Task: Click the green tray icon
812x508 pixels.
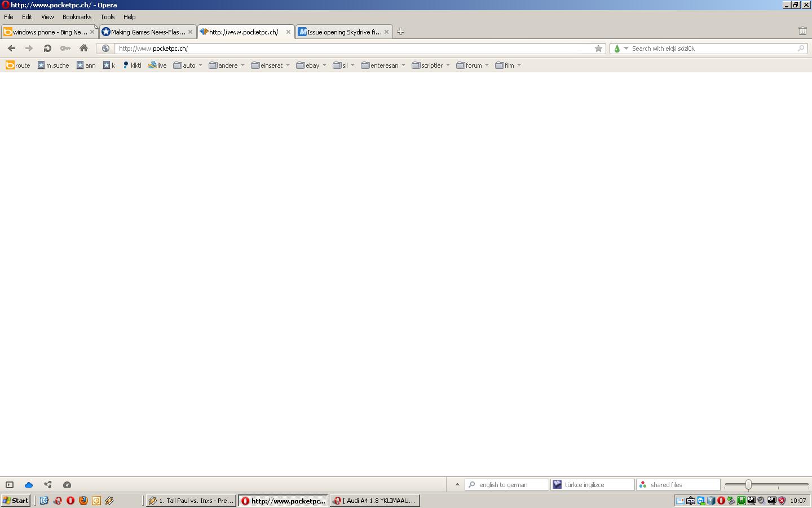Action: pos(742,501)
